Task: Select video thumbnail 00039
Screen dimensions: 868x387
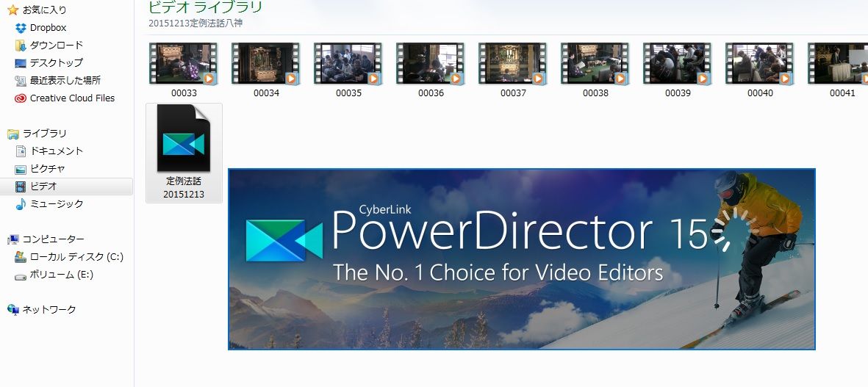Action: (677, 64)
